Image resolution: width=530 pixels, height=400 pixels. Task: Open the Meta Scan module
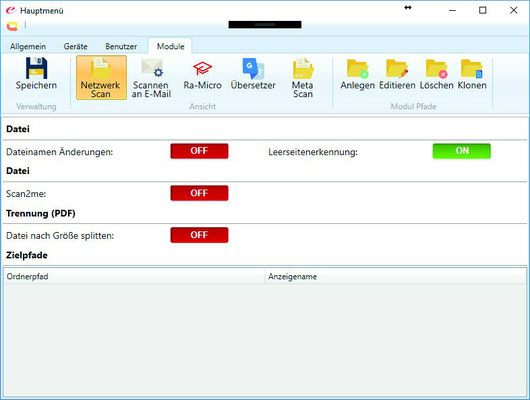pos(303,78)
